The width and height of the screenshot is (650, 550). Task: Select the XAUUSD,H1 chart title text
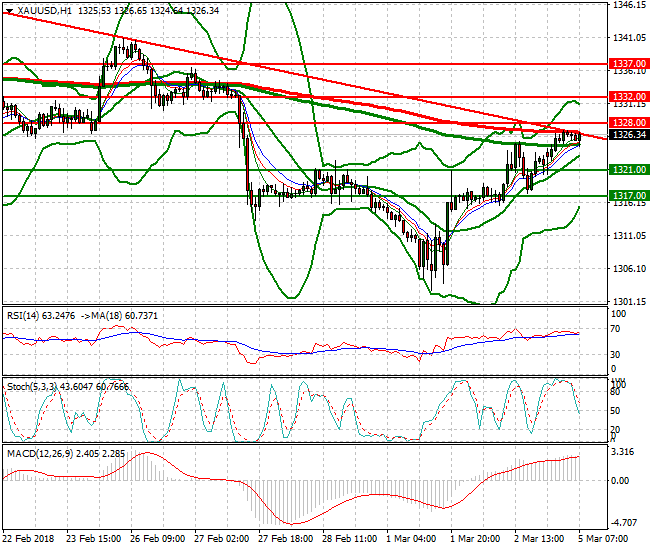point(44,11)
